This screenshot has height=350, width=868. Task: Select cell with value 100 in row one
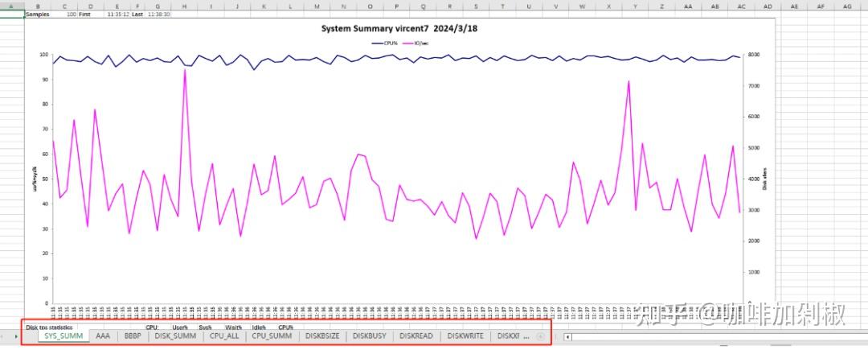coord(64,14)
